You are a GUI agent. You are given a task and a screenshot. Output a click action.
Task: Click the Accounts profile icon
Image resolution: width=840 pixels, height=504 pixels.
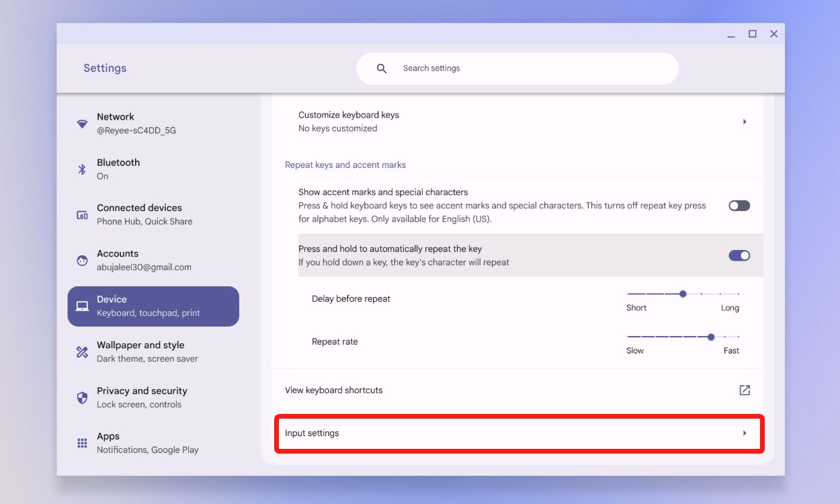click(x=81, y=261)
